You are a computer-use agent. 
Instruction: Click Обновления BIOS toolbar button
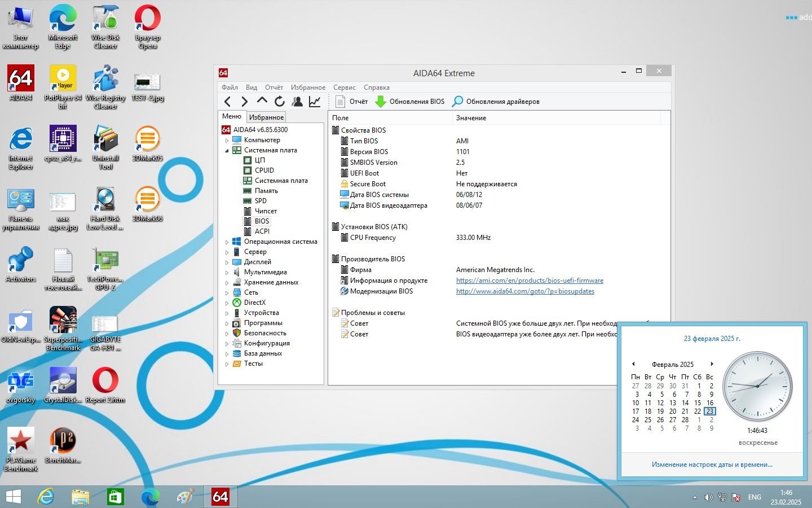pos(410,102)
